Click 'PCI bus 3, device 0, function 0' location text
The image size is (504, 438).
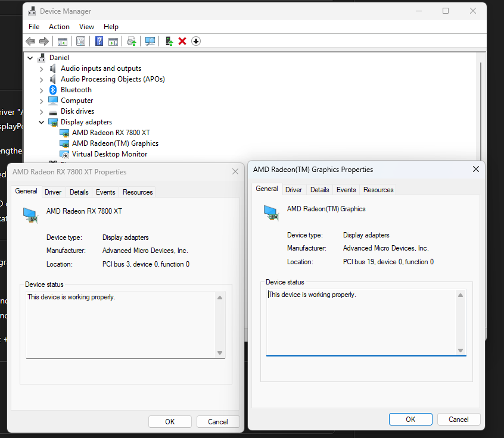pyautogui.click(x=146, y=264)
